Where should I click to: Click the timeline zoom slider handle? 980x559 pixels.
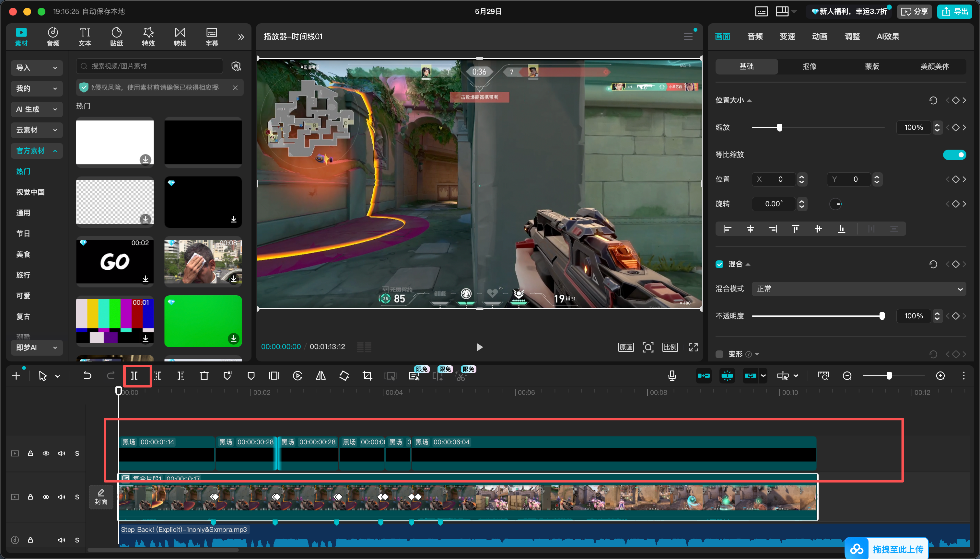tap(889, 376)
